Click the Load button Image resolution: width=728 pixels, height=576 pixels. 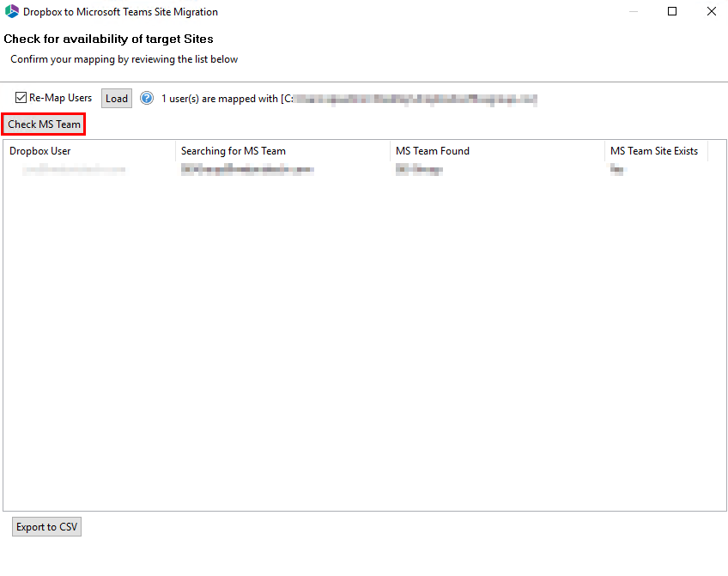(x=116, y=98)
